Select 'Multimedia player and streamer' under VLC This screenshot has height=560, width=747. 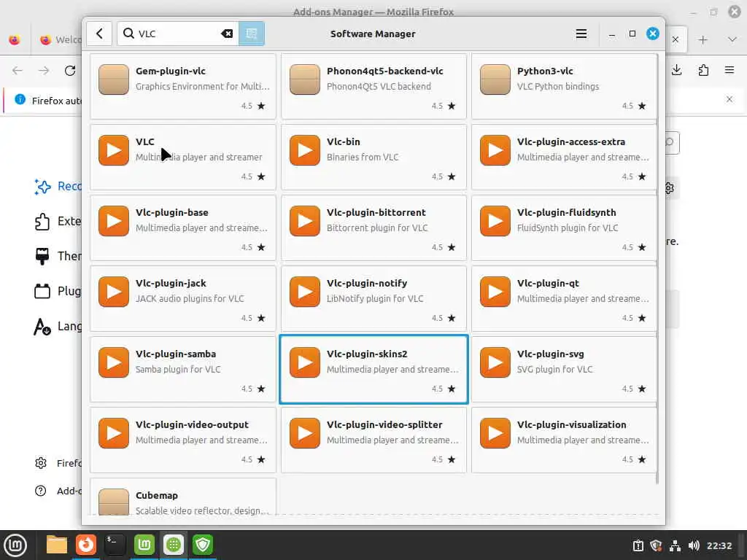click(198, 157)
